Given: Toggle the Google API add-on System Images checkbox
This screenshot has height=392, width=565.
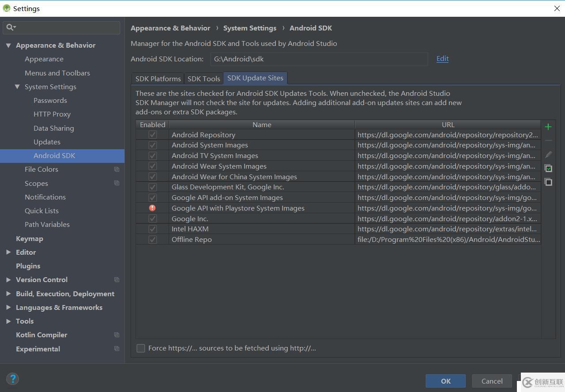Looking at the screenshot, I should pyautogui.click(x=152, y=197).
